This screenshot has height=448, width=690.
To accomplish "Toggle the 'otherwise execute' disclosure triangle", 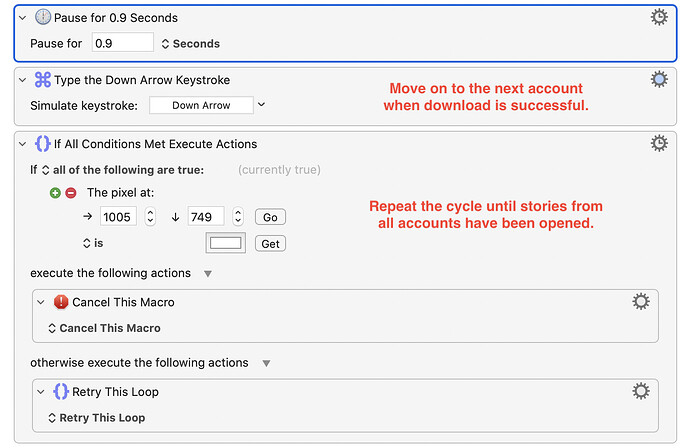I will (x=266, y=364).
